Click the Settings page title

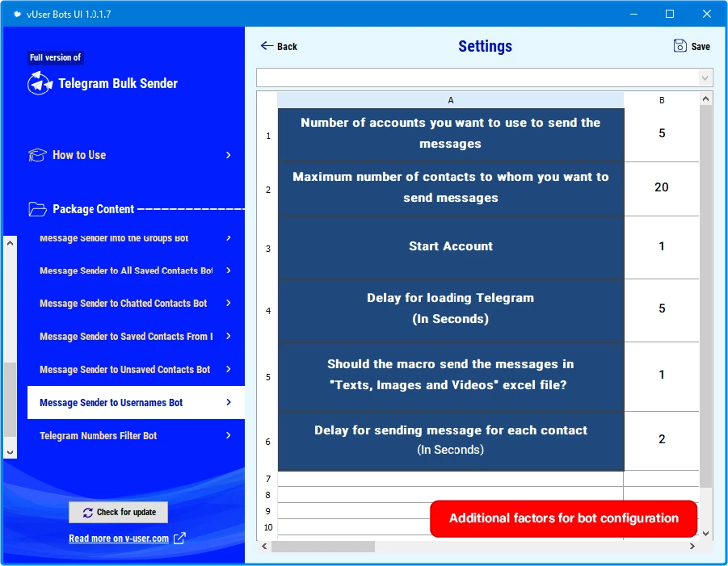pyautogui.click(x=485, y=46)
